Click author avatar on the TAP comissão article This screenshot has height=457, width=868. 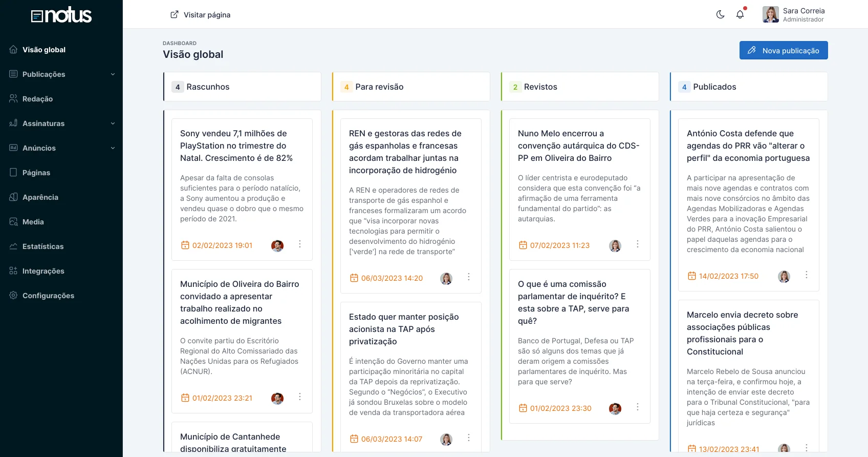point(615,408)
